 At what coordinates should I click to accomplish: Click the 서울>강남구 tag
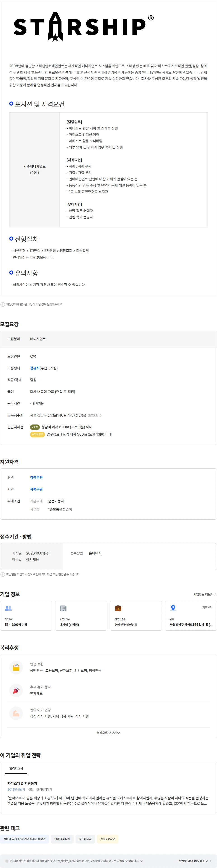[108, 839]
